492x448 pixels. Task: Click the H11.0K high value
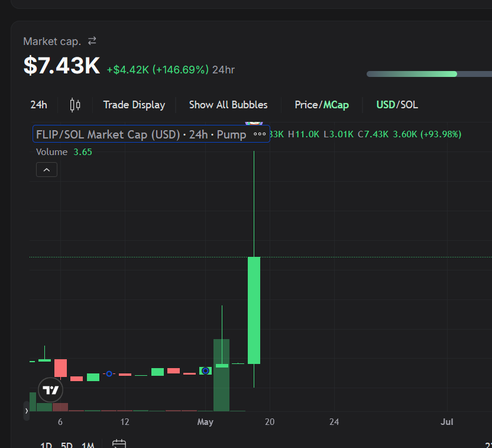[303, 134]
